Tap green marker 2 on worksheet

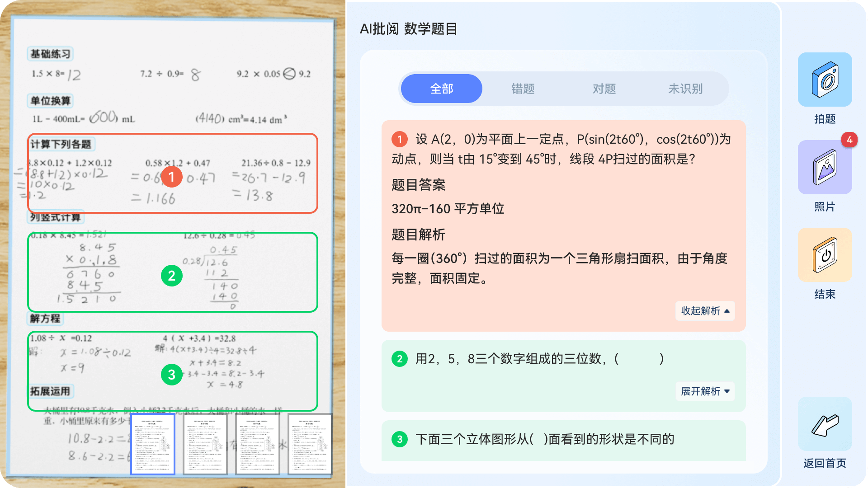coord(172,276)
